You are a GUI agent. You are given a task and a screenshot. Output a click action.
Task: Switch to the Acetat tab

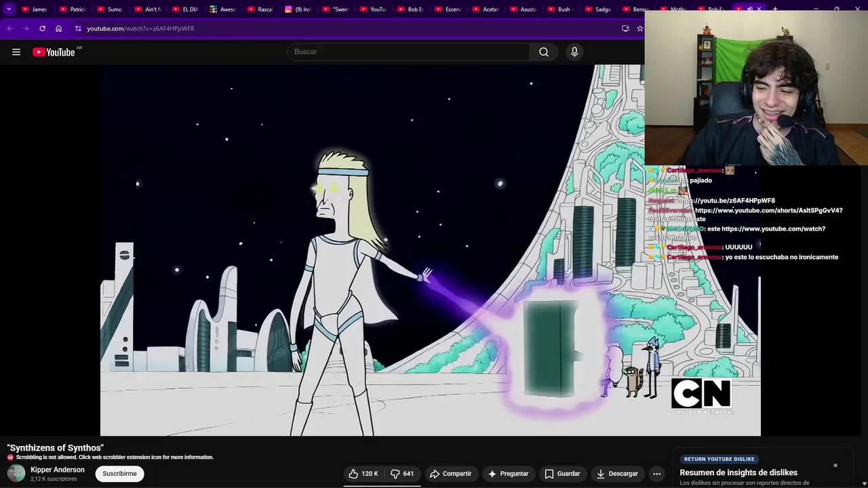486,9
